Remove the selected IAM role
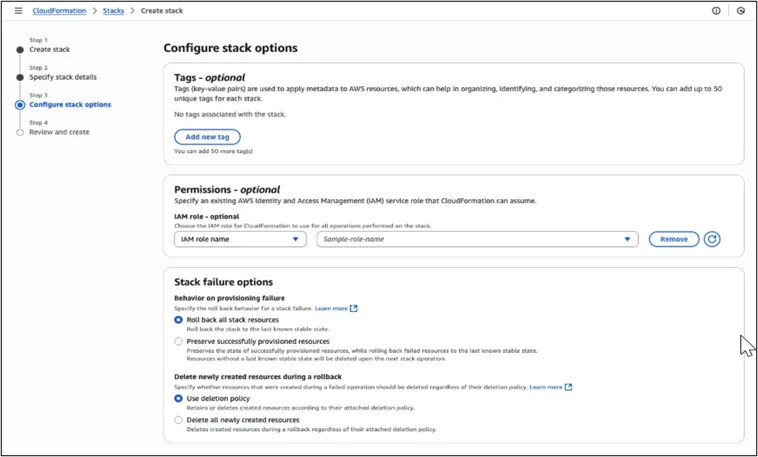 click(673, 239)
